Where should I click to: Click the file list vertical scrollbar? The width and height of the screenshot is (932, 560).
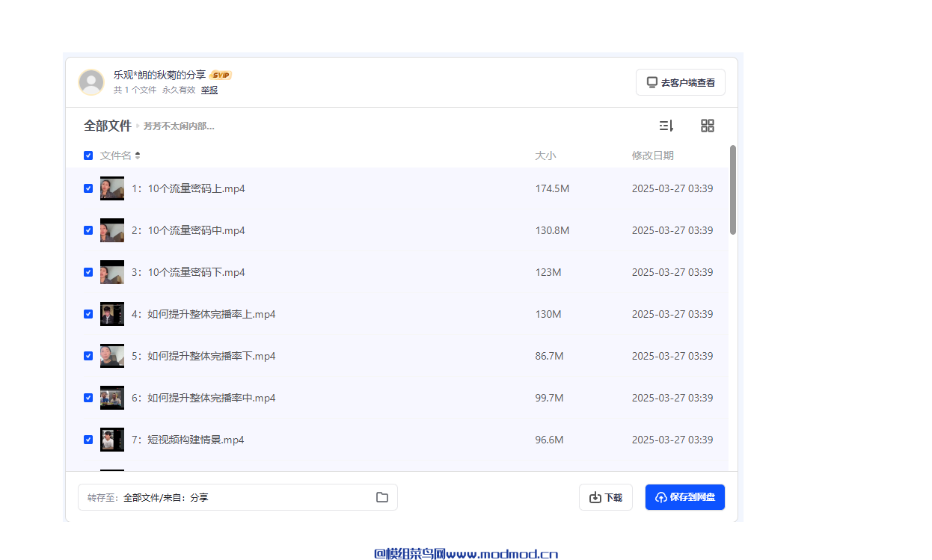click(733, 190)
